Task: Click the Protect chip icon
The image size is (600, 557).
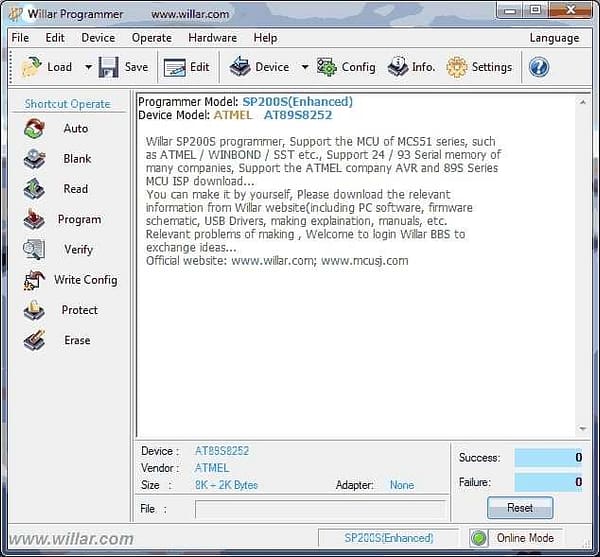Action: 36,311
